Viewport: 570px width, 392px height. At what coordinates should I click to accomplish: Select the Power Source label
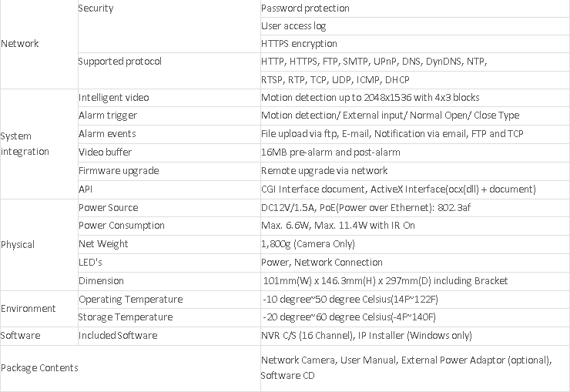tap(109, 208)
